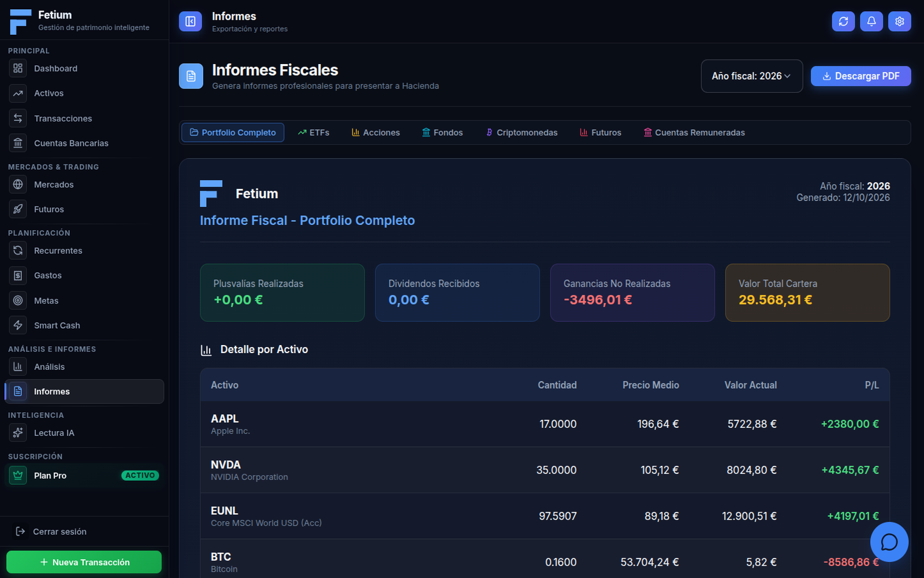Open the Informes sidebar item
The height and width of the screenshot is (578, 924).
(x=84, y=391)
